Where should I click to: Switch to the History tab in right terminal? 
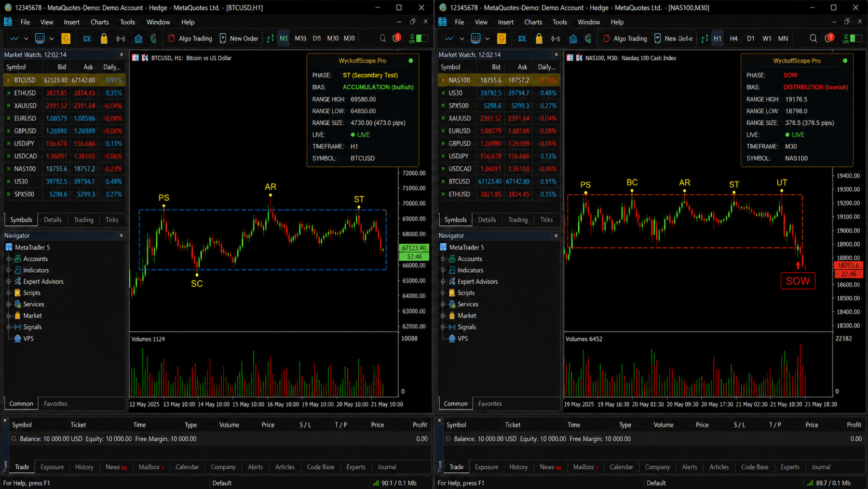point(518,467)
